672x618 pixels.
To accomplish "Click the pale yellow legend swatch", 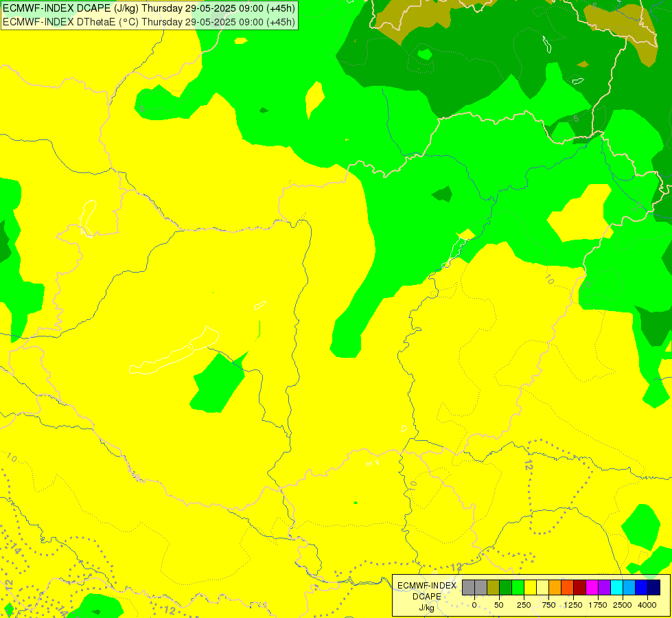I will point(542,588).
